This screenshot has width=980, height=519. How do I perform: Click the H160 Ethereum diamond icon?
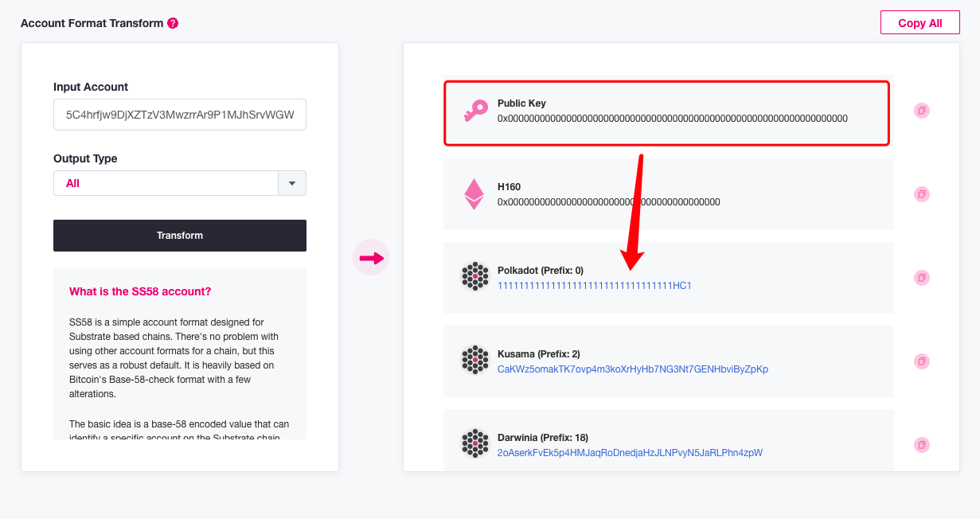coord(474,193)
